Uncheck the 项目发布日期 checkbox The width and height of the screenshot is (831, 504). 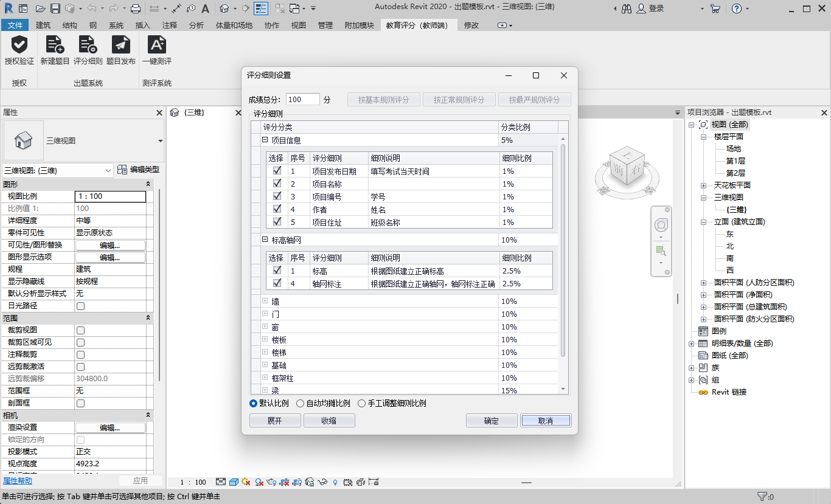[277, 171]
